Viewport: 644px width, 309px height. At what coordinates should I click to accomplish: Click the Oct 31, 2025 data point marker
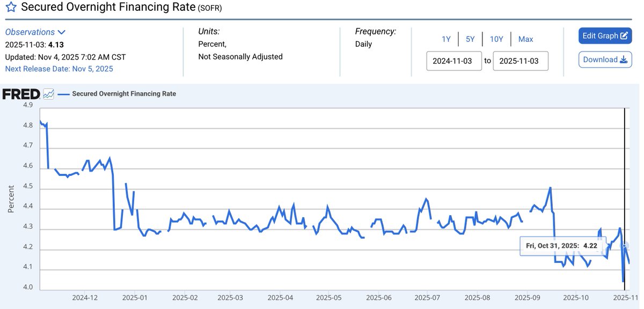(x=625, y=246)
